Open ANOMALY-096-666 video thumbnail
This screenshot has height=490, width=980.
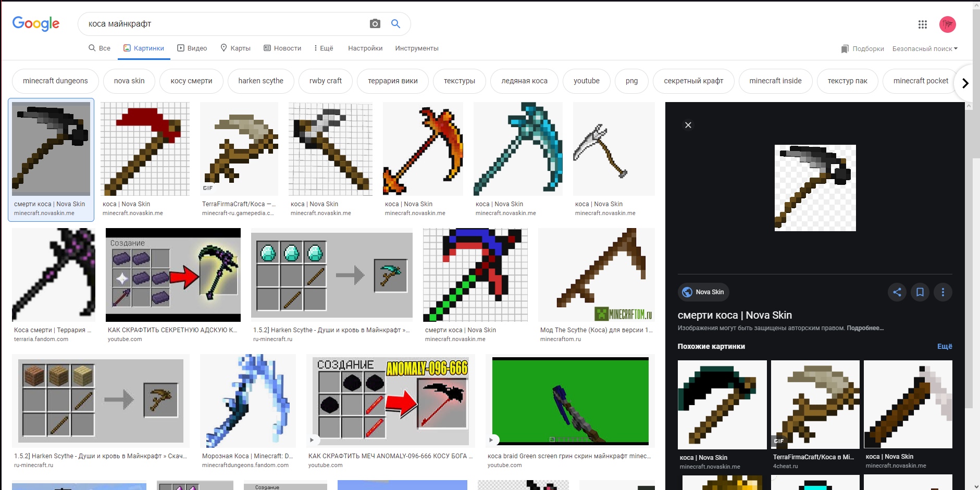pos(391,401)
